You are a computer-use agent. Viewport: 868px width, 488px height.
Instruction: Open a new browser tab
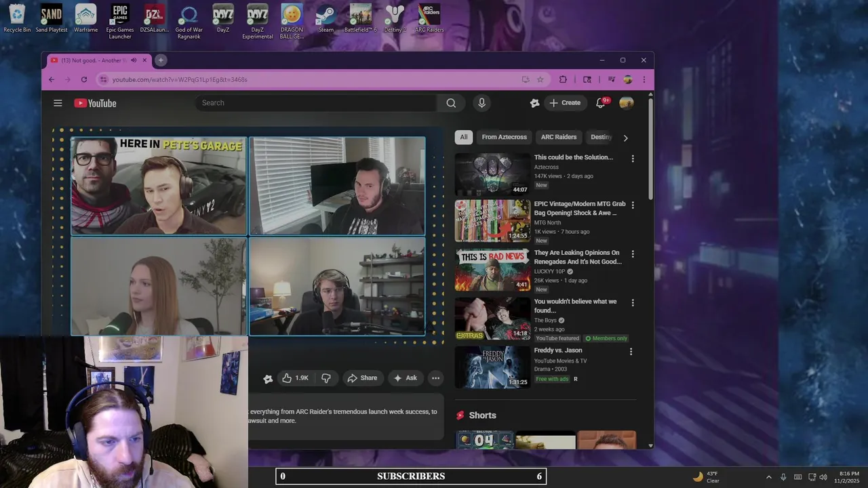pyautogui.click(x=161, y=60)
